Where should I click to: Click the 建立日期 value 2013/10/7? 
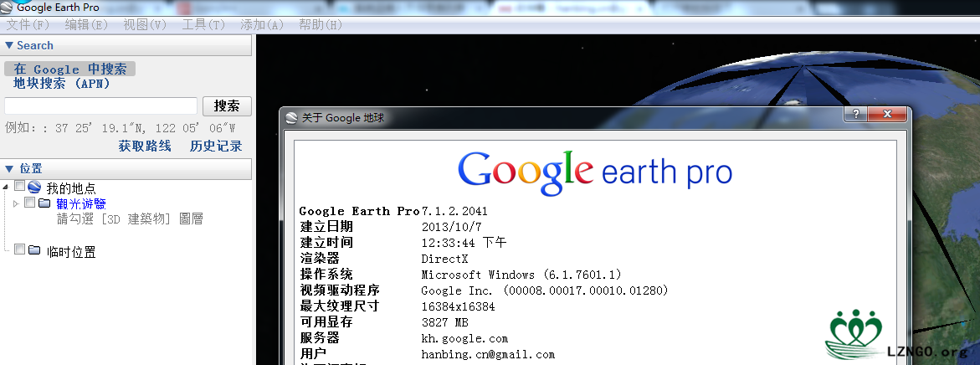coord(451,227)
